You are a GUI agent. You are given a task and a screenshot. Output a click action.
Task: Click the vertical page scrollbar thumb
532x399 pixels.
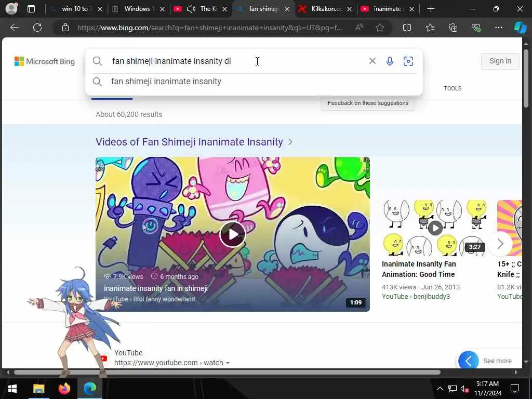(526, 79)
